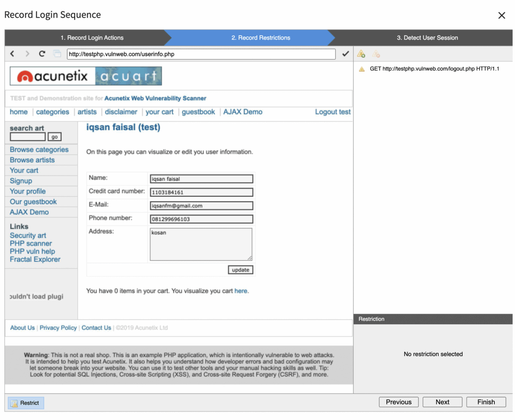The width and height of the screenshot is (515, 420).
Task: Click the Previous button
Action: click(x=399, y=402)
